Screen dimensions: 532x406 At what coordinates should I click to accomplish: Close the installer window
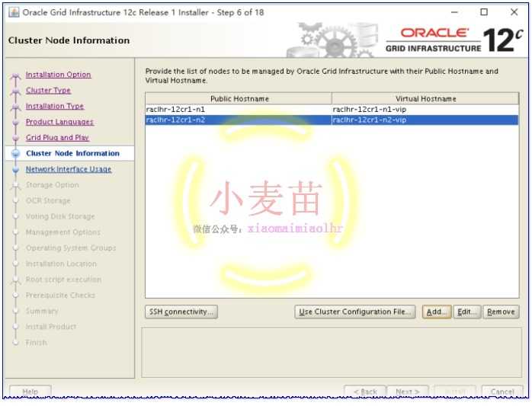[514, 12]
